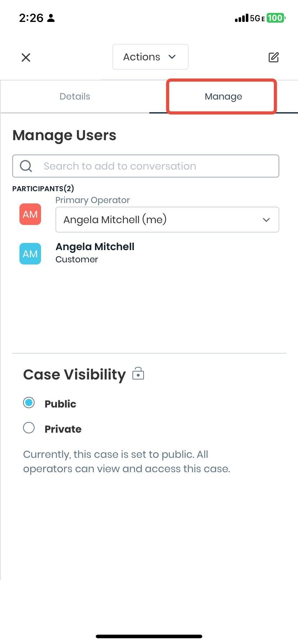Image resolution: width=298 pixels, height=644 pixels.
Task: Click the chevron in the operator selector
Action: pyautogui.click(x=266, y=220)
